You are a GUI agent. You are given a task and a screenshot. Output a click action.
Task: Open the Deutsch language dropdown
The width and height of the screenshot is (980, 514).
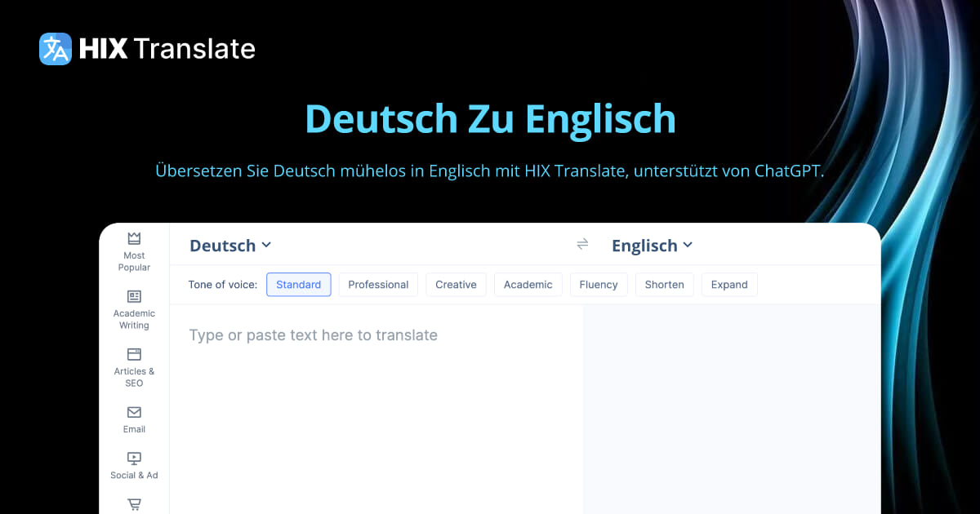click(x=229, y=245)
